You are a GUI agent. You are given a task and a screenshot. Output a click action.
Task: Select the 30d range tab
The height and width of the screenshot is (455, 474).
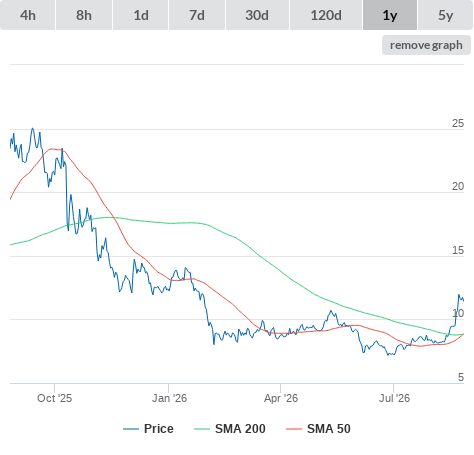click(x=257, y=15)
